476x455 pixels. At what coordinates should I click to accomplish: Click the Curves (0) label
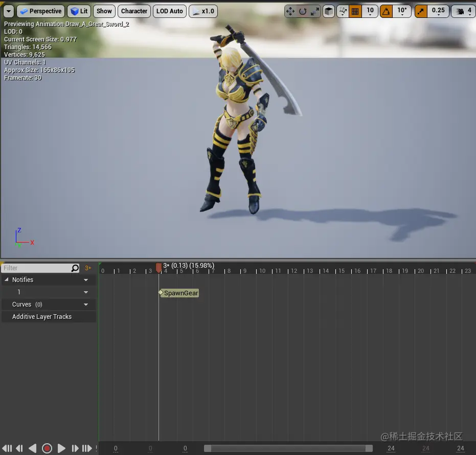27,305
